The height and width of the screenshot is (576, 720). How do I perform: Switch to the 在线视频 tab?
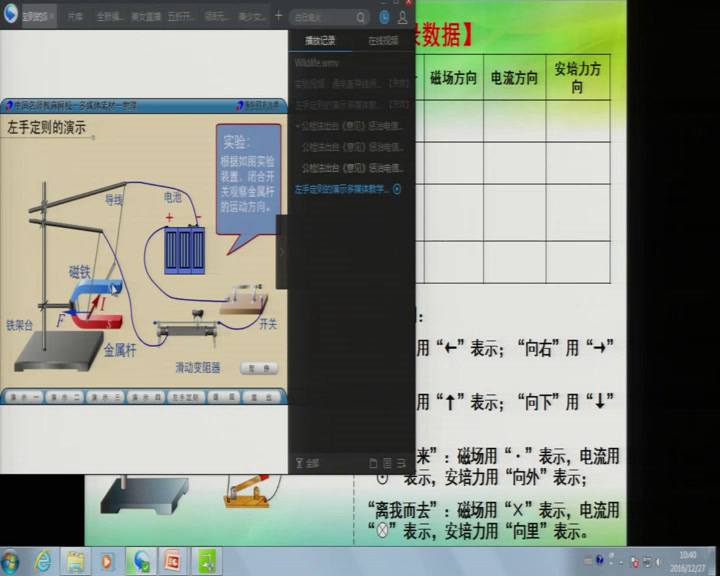(x=382, y=41)
